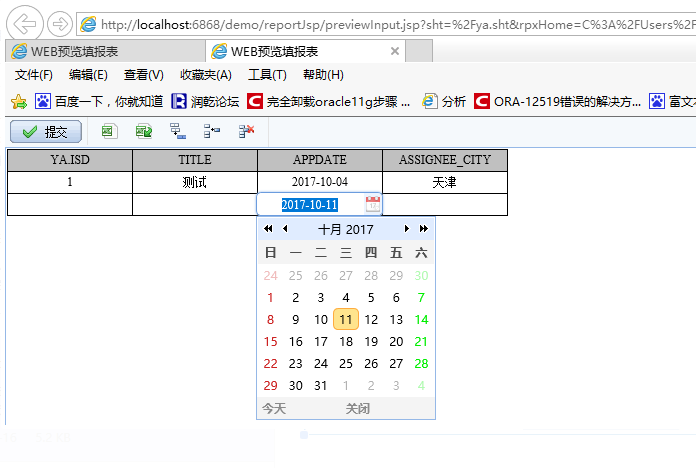Click the export to Excel icon
696x468 pixels.
click(109, 131)
